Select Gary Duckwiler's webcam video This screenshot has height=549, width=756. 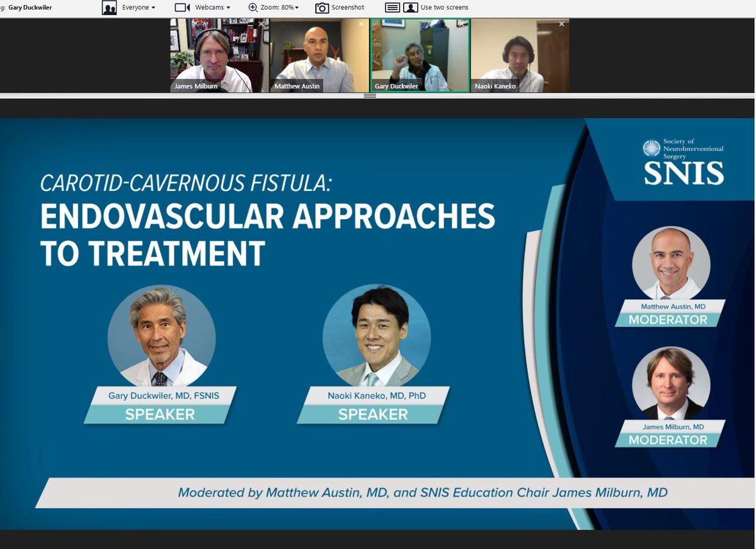pyautogui.click(x=420, y=55)
